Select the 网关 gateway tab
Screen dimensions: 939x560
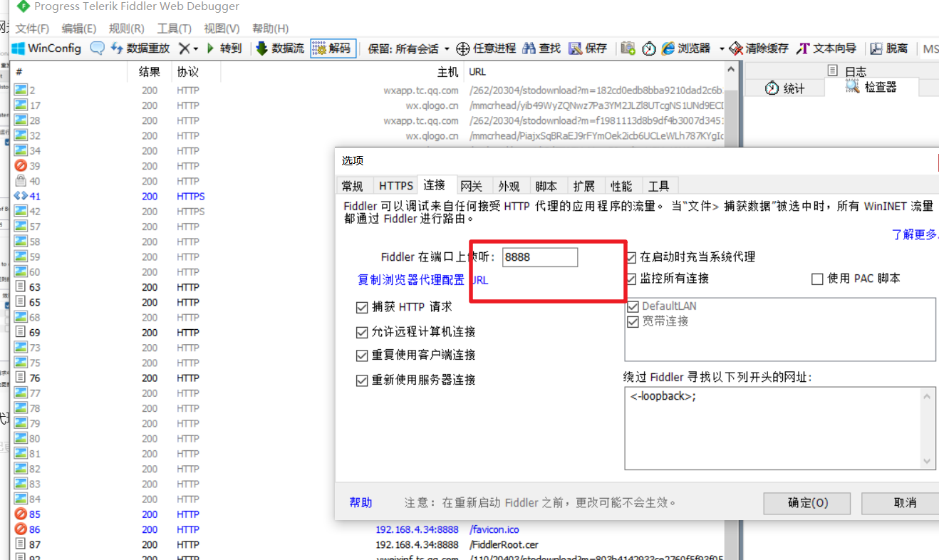[x=472, y=186]
